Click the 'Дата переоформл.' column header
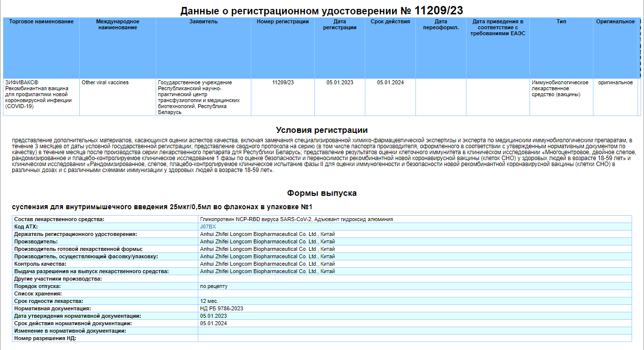 click(x=441, y=25)
